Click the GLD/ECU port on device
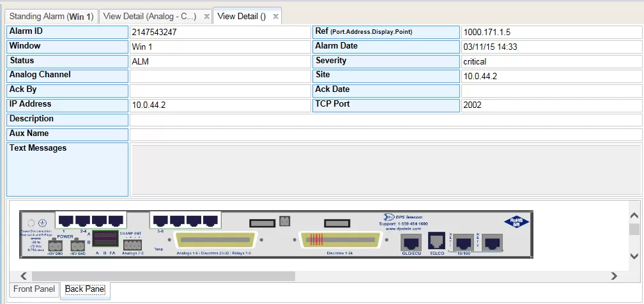 coord(410,243)
